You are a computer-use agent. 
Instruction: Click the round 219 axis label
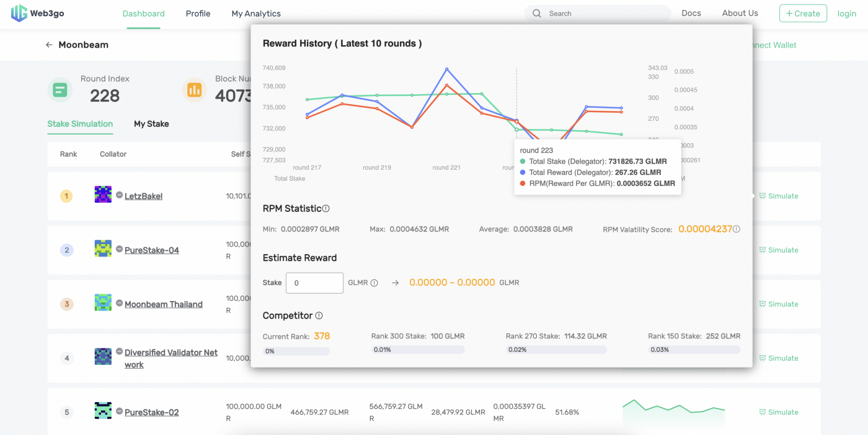(x=377, y=167)
